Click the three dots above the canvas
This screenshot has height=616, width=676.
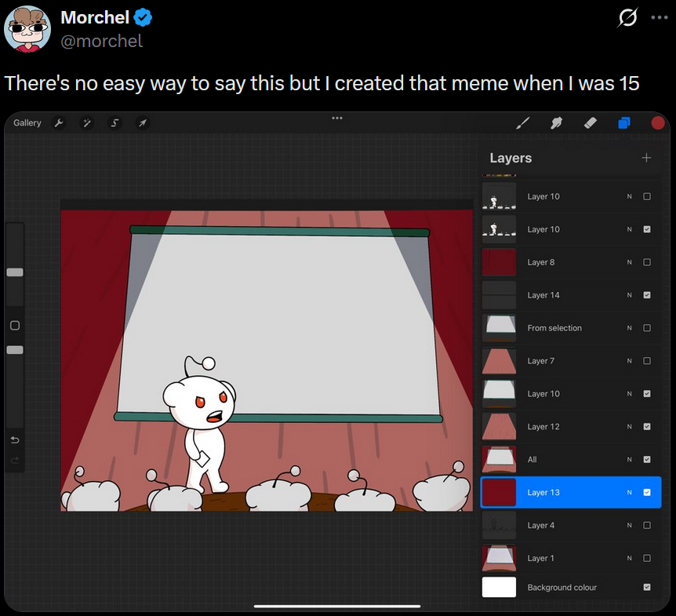[x=337, y=118]
